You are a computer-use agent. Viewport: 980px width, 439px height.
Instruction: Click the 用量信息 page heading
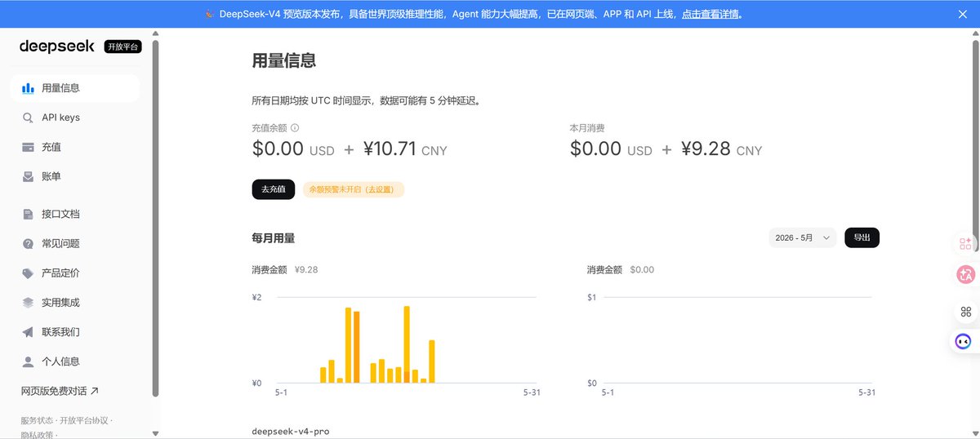283,60
